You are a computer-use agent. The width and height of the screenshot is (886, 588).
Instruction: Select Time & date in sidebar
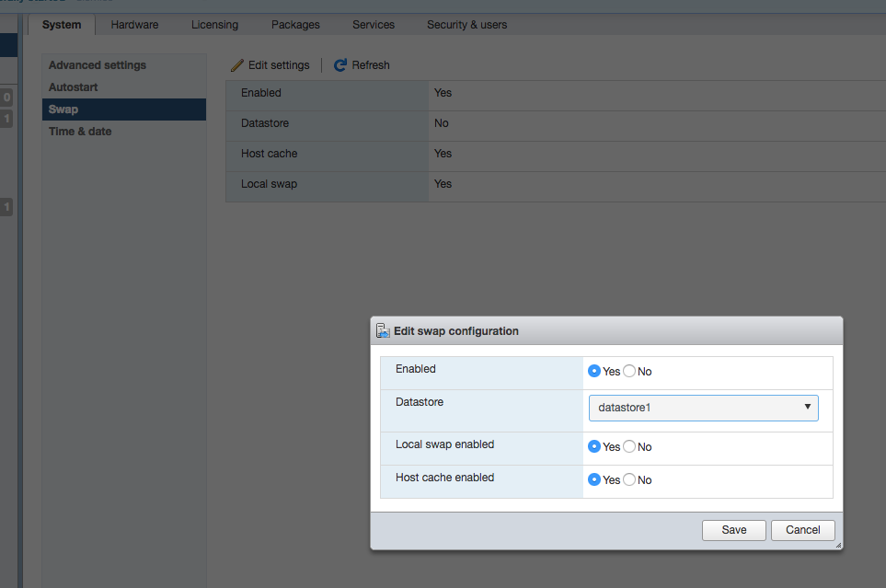[124, 132]
